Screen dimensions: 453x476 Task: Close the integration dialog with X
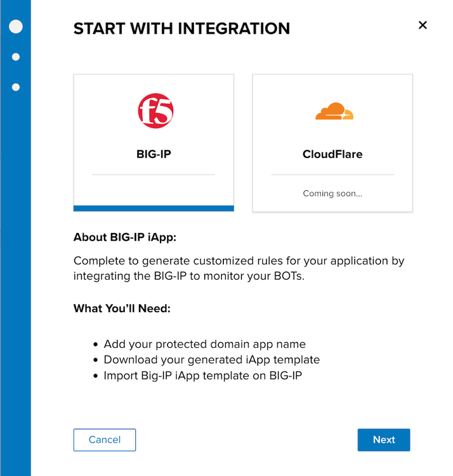(423, 25)
